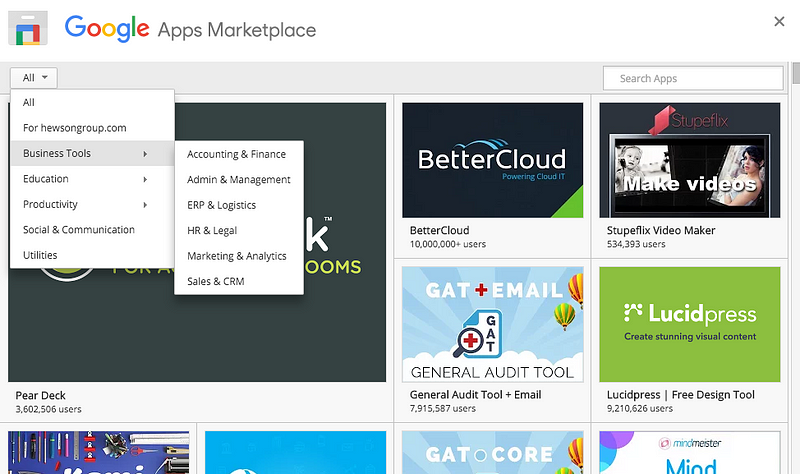Select Social & Communication category
The width and height of the screenshot is (800, 474).
(x=92, y=230)
